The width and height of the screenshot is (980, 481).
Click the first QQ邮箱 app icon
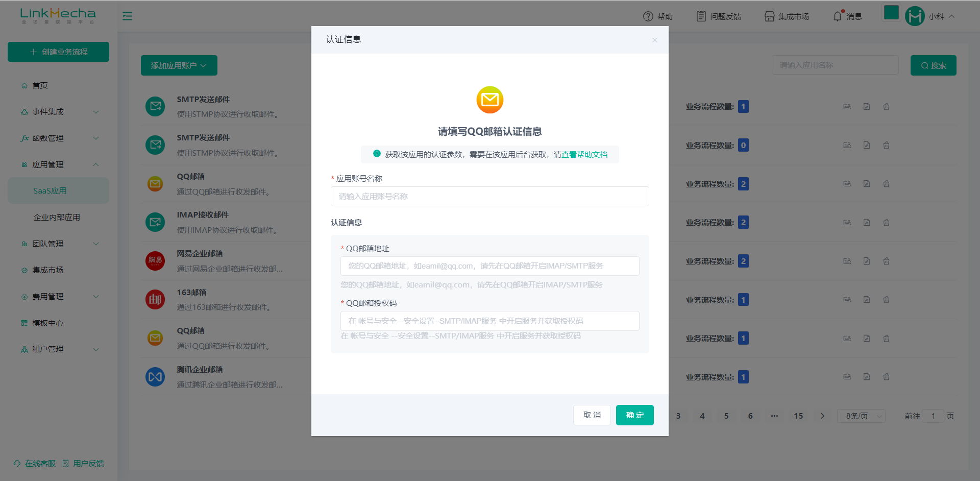[x=155, y=184]
